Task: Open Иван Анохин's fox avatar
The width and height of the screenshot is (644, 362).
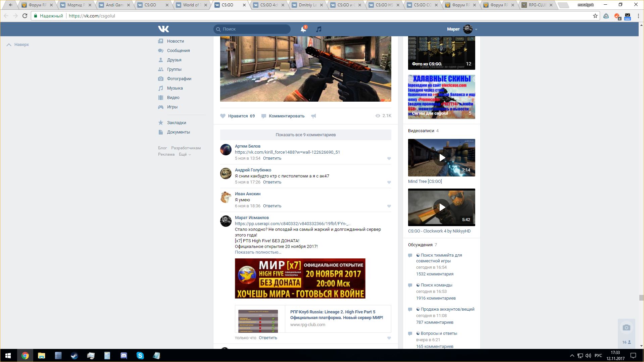Action: (226, 197)
